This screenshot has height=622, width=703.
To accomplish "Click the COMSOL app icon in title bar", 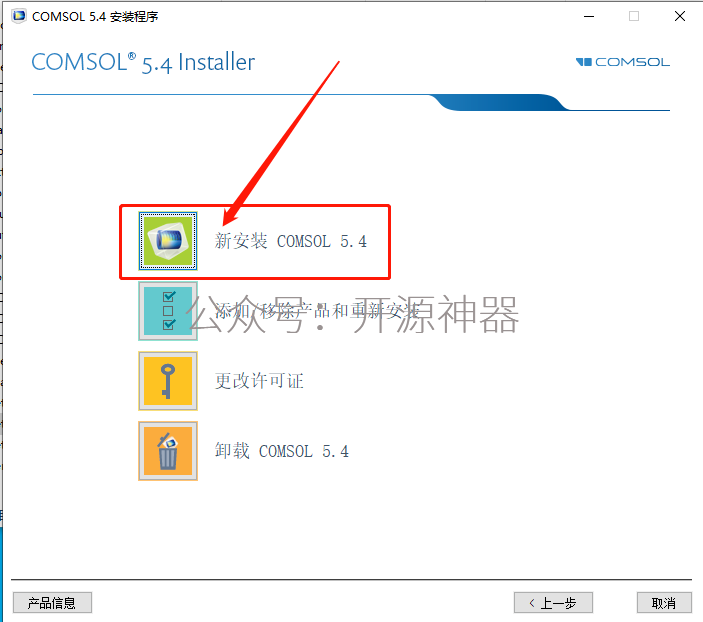I will pos(19,16).
